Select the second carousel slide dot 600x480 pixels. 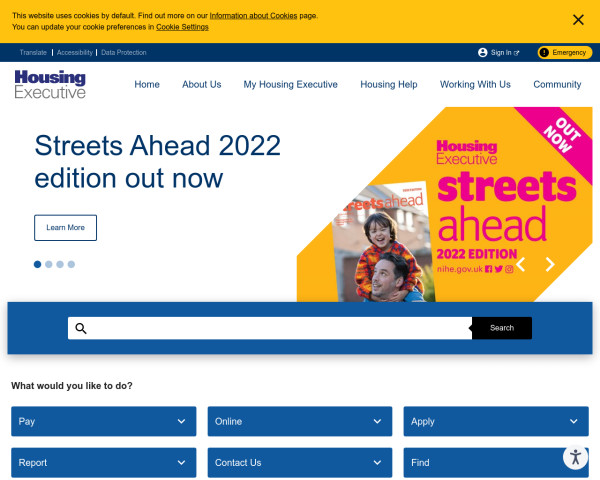[x=49, y=264]
